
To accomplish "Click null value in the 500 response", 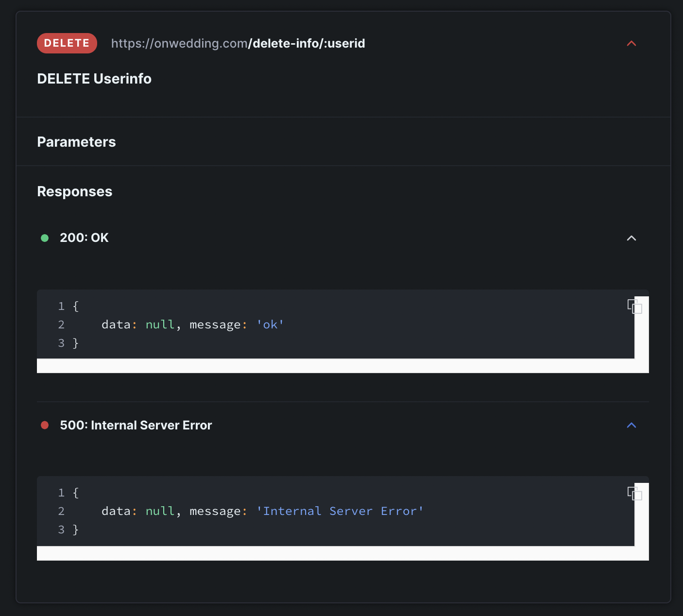I will click(160, 511).
